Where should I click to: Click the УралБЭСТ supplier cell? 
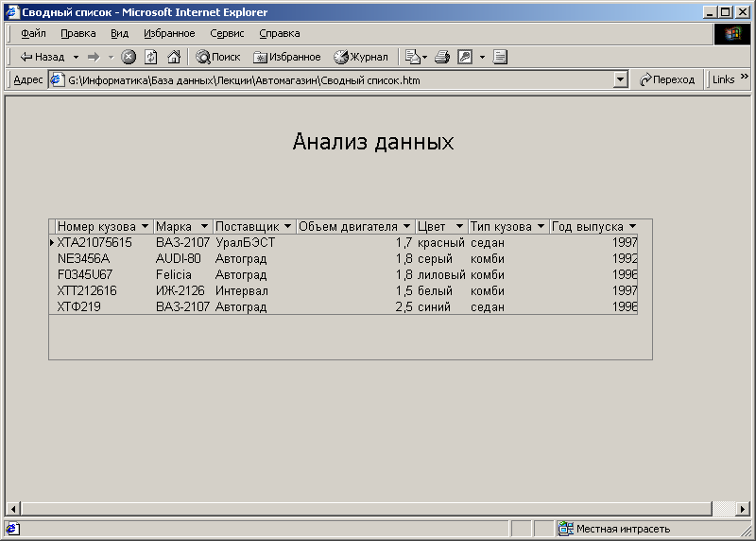point(245,243)
